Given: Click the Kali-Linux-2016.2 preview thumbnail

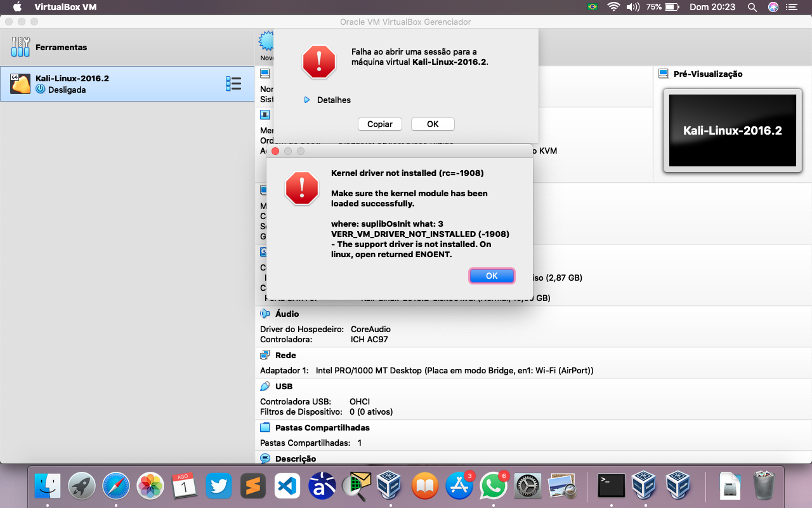Looking at the screenshot, I should 732,131.
